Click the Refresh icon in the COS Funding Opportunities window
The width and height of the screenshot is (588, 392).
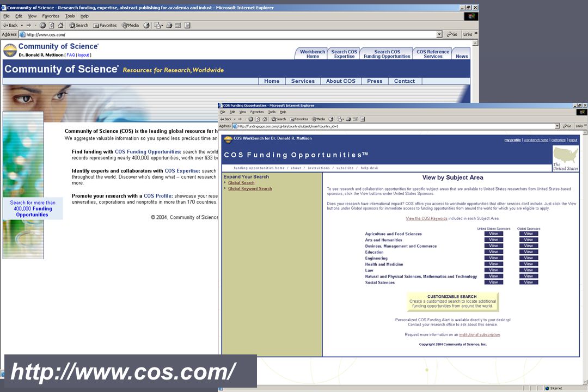point(257,119)
